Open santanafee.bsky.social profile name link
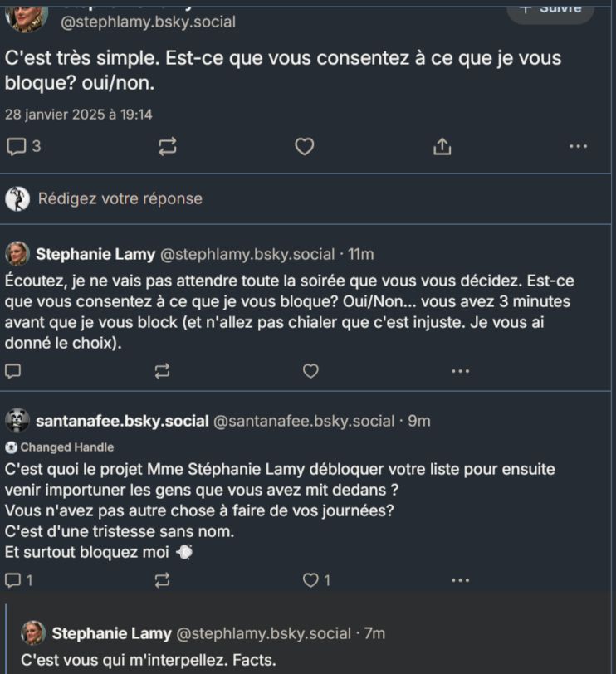Image resolution: width=616 pixels, height=674 pixels. tap(122, 421)
